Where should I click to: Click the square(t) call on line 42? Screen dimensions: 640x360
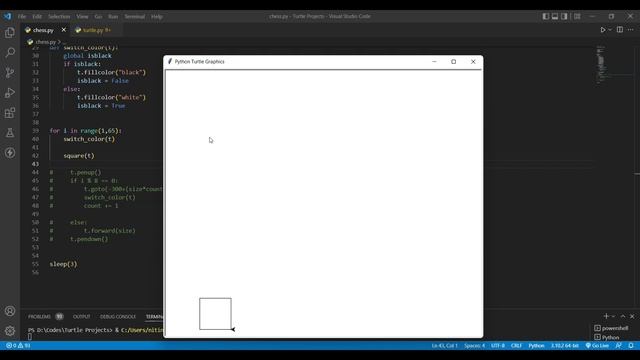pyautogui.click(x=79, y=156)
